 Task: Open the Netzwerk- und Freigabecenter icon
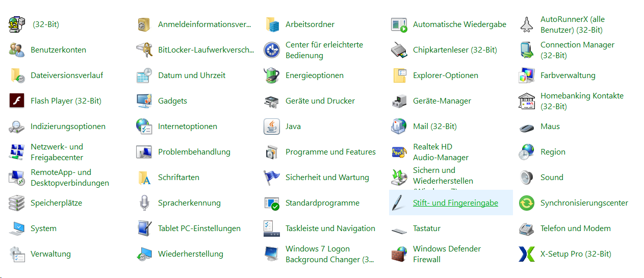coord(17,152)
